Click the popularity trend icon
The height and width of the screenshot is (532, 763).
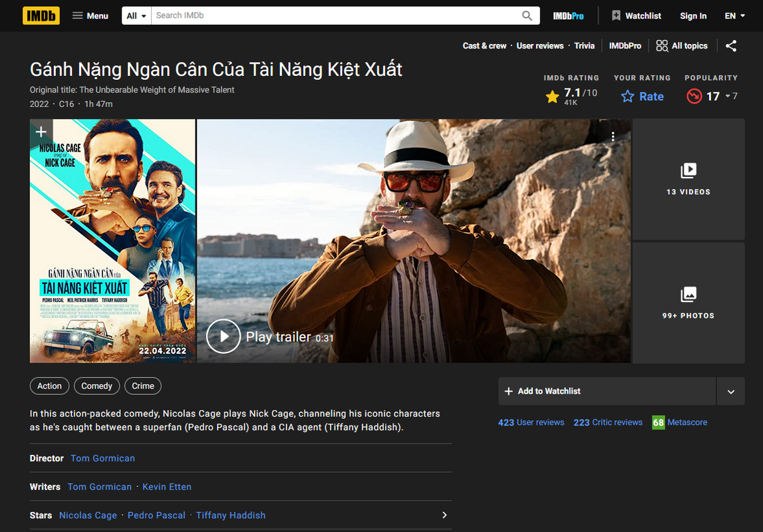pos(694,96)
